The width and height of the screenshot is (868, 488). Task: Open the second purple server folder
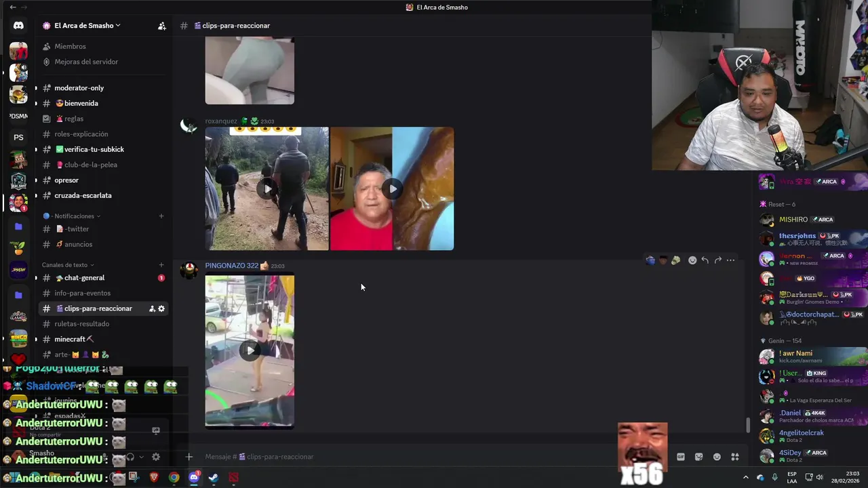click(x=18, y=296)
